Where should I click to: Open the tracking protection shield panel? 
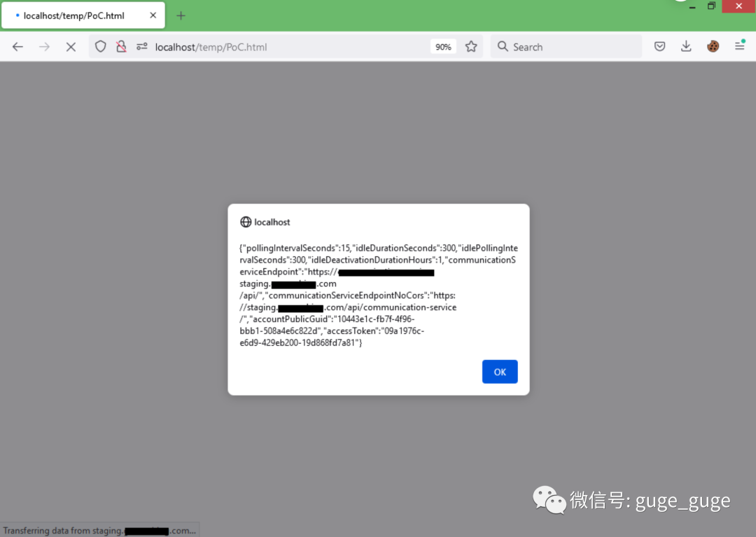pos(101,47)
